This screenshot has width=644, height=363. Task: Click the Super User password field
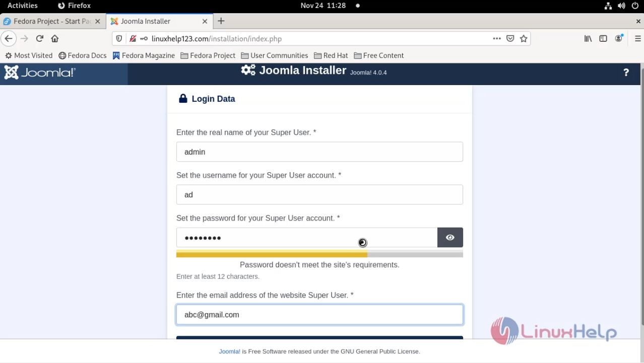(x=306, y=238)
